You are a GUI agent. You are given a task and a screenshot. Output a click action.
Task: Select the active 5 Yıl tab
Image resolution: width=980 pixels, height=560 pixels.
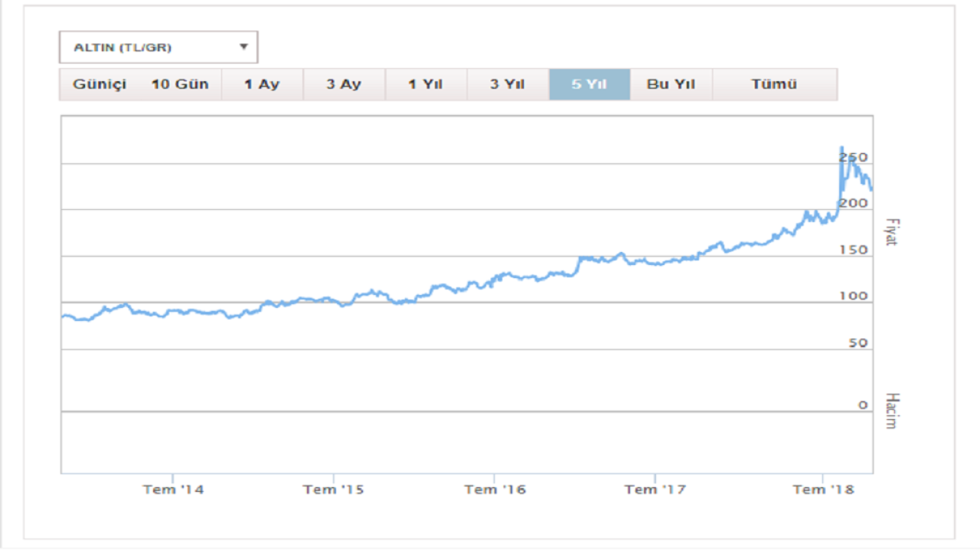[590, 84]
